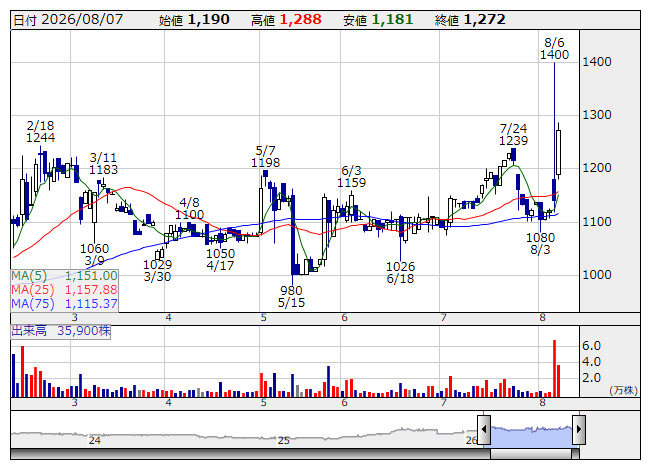The image size is (653, 470).
Task: Click the (万株) volume unit label
Action: [x=623, y=390]
